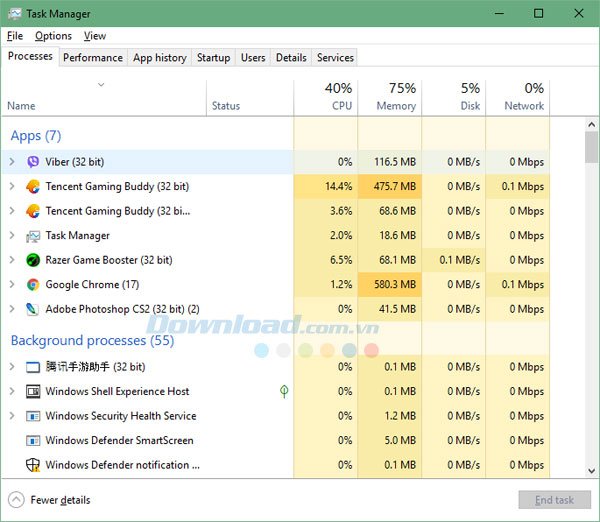Click the End task button

point(553,500)
